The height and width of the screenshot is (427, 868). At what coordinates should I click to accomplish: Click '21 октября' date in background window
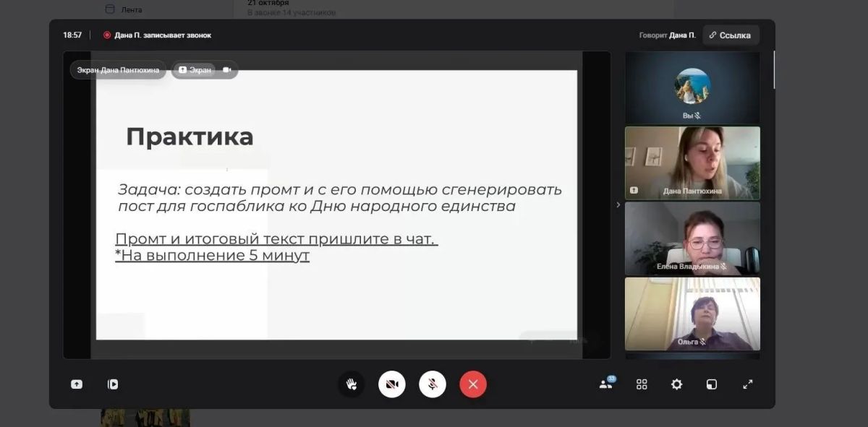click(x=268, y=3)
